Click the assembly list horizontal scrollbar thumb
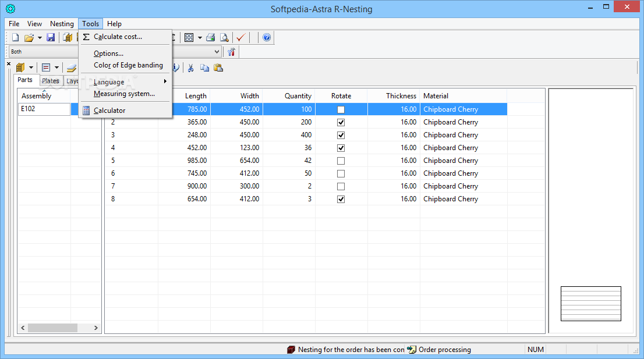This screenshot has width=644, height=359. tap(52, 328)
